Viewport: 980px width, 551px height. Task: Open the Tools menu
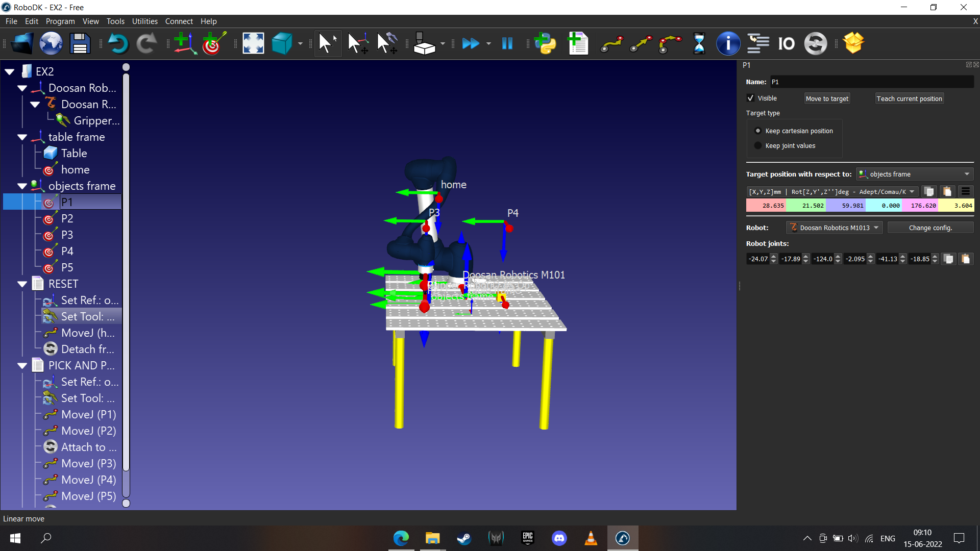(x=115, y=21)
